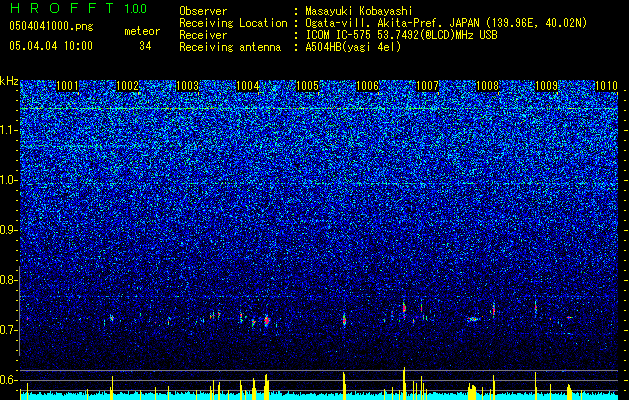Click the 1007 time marker
Screen dimensions: 629x400
pos(428,86)
